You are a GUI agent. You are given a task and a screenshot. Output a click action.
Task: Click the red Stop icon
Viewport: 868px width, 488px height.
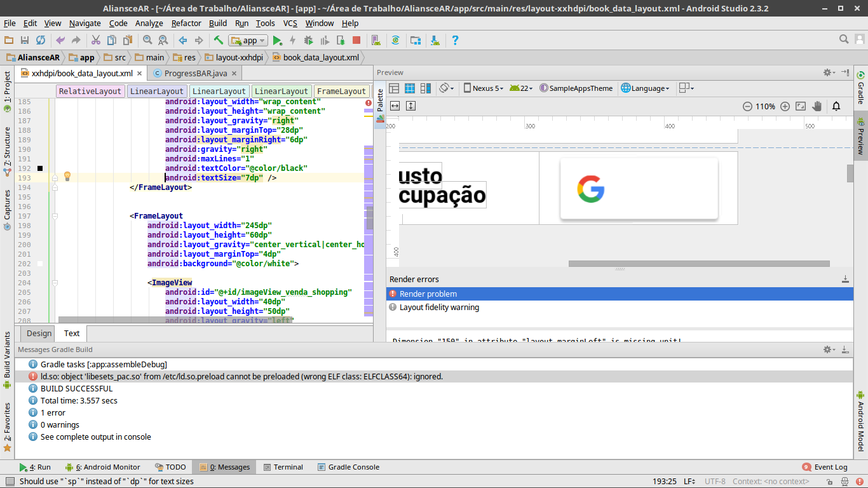coord(356,40)
